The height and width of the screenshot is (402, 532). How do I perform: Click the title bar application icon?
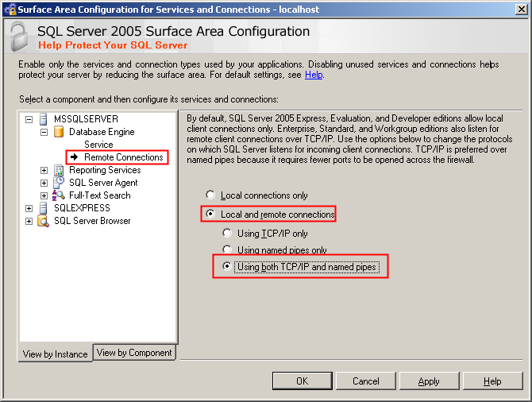click(10, 10)
